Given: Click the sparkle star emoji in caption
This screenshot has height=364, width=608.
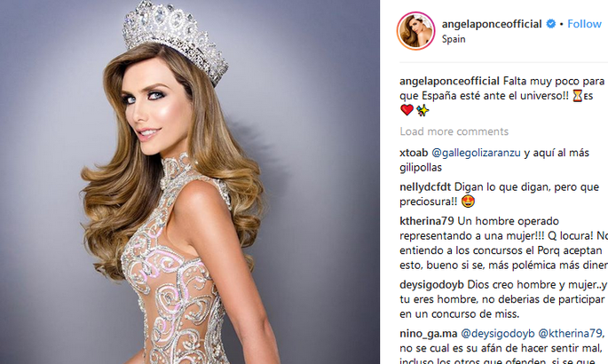Looking at the screenshot, I should (422, 110).
